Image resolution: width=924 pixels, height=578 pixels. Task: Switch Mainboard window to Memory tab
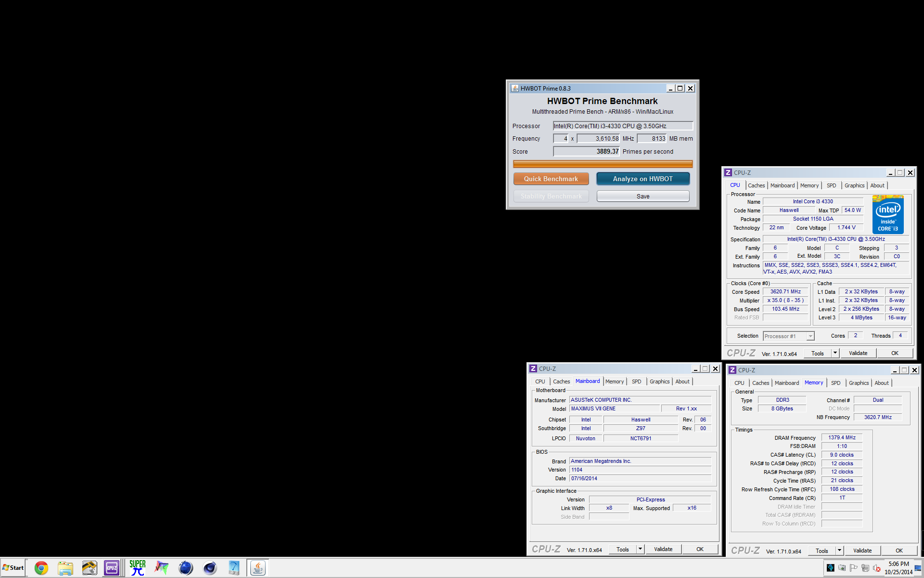(615, 381)
